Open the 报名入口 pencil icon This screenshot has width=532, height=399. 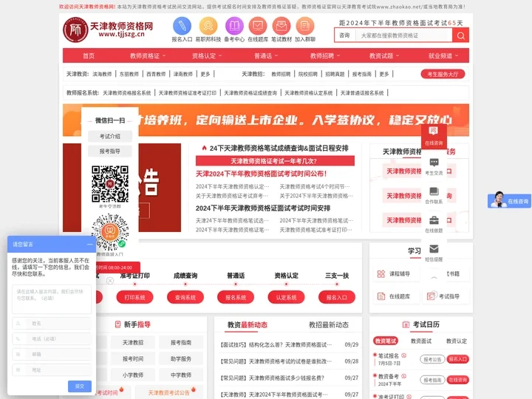click(x=182, y=26)
